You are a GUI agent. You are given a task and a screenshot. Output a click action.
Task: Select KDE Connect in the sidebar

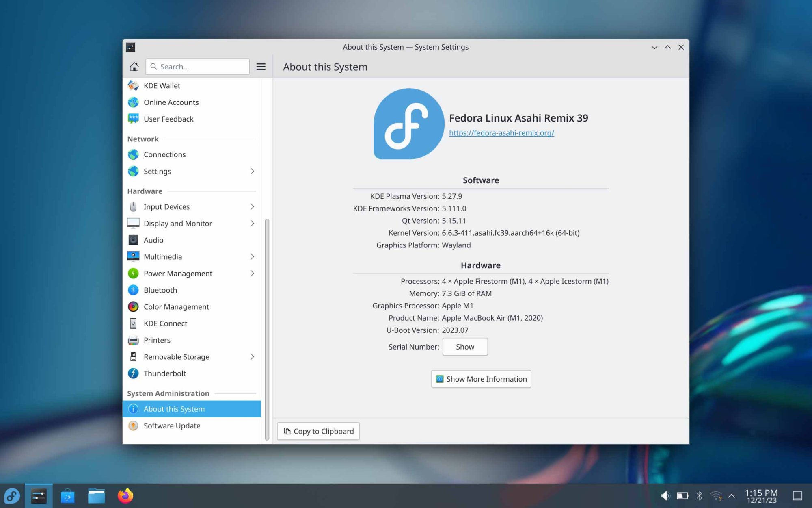165,323
